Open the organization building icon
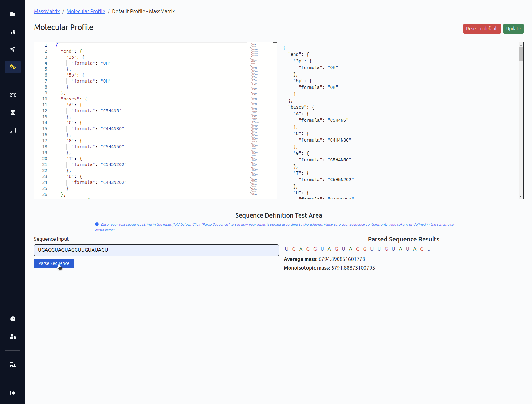The image size is (532, 404). (x=13, y=365)
